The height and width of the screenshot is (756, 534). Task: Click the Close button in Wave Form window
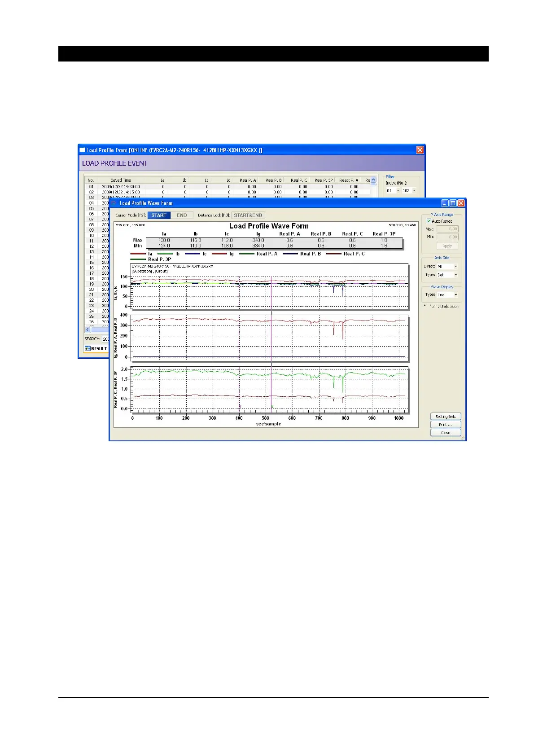click(x=446, y=433)
